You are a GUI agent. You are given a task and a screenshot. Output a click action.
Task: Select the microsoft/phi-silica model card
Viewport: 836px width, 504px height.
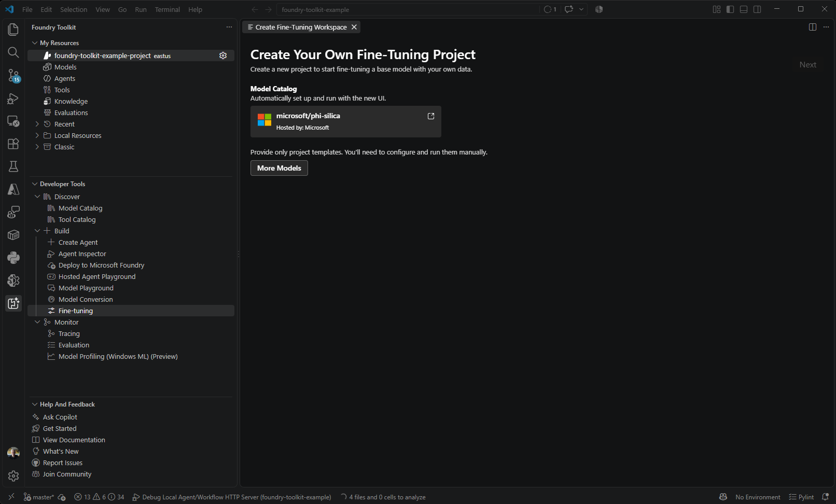pos(345,122)
